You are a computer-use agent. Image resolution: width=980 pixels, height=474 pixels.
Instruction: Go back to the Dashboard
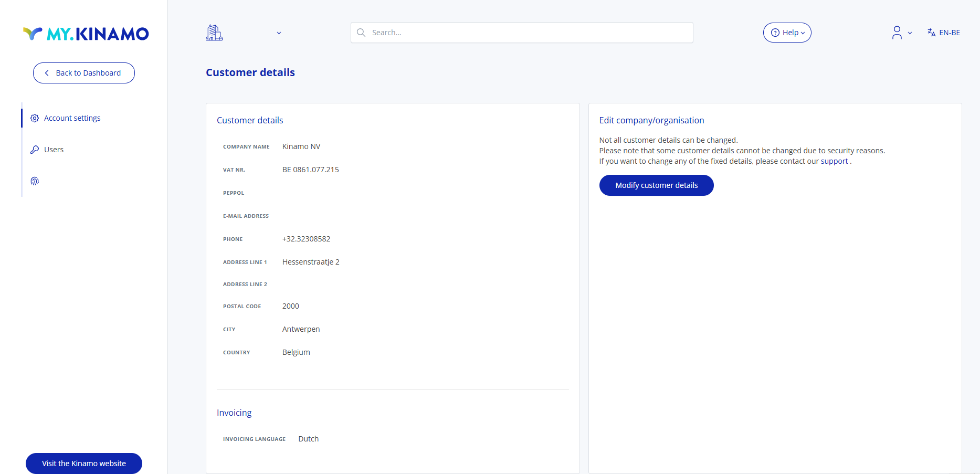click(84, 73)
